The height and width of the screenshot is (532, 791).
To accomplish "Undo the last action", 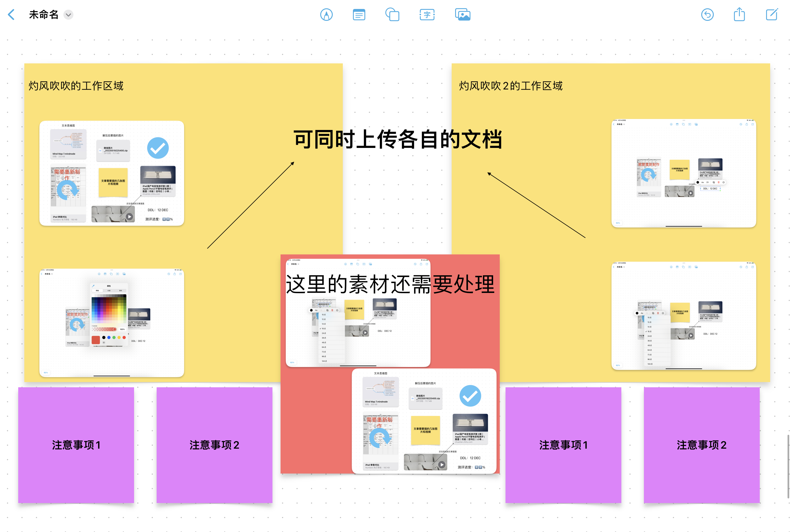I will (x=708, y=15).
